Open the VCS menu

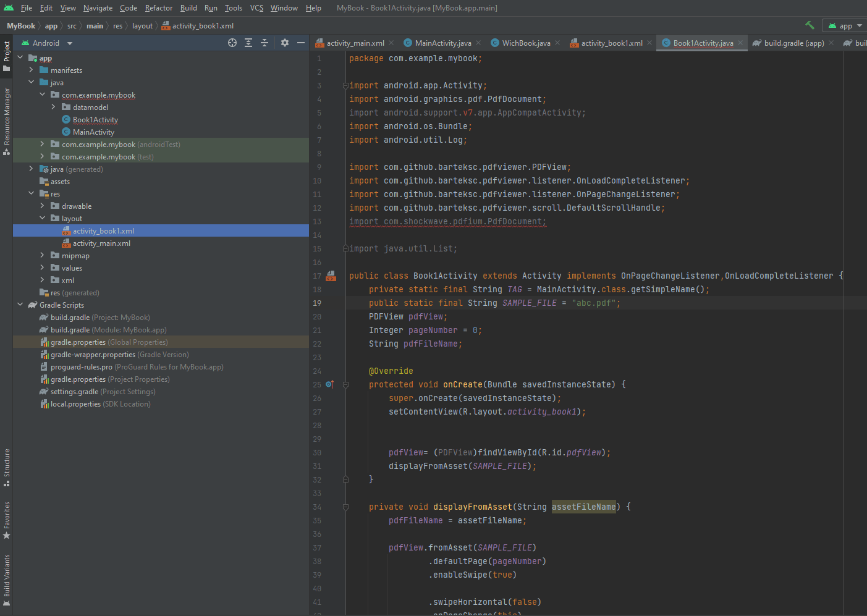(256, 8)
